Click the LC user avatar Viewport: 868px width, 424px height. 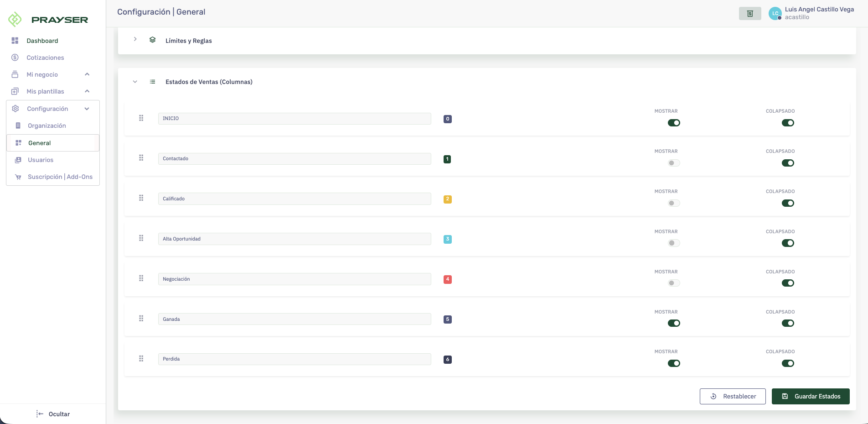(x=775, y=13)
